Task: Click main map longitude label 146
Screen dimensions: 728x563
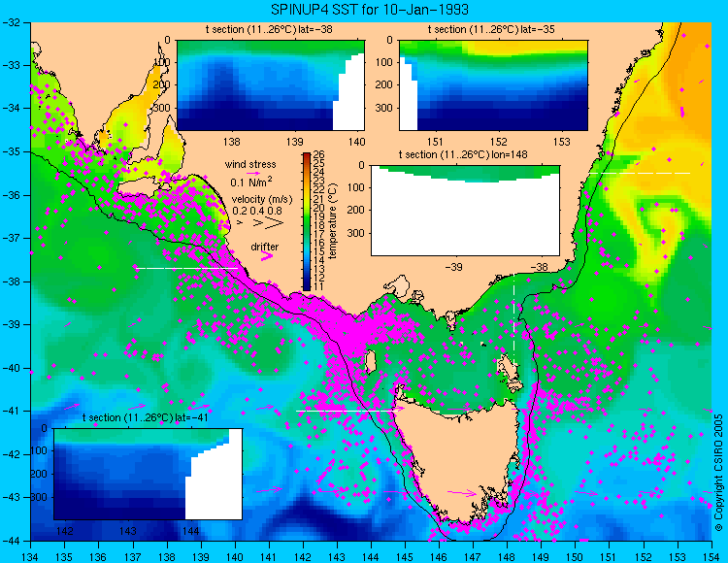Action: coord(439,556)
